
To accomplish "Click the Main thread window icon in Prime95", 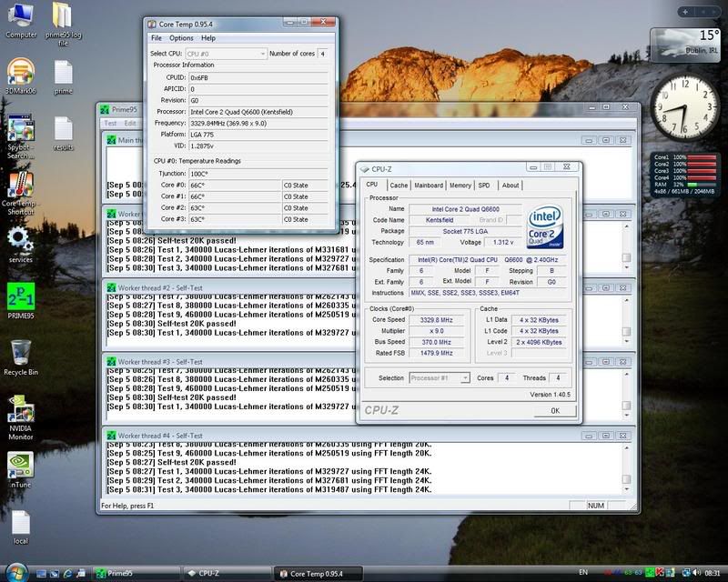I will pos(111,140).
